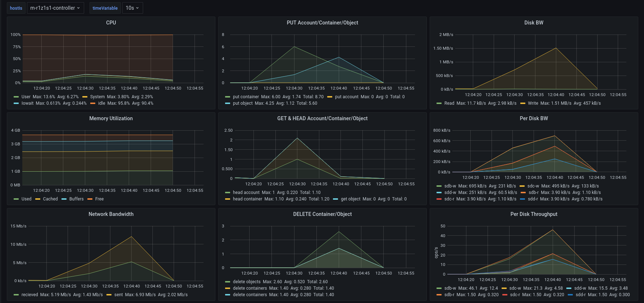Toggle the idle series in CPU legend
The height and width of the screenshot is (303, 644).
102,103
